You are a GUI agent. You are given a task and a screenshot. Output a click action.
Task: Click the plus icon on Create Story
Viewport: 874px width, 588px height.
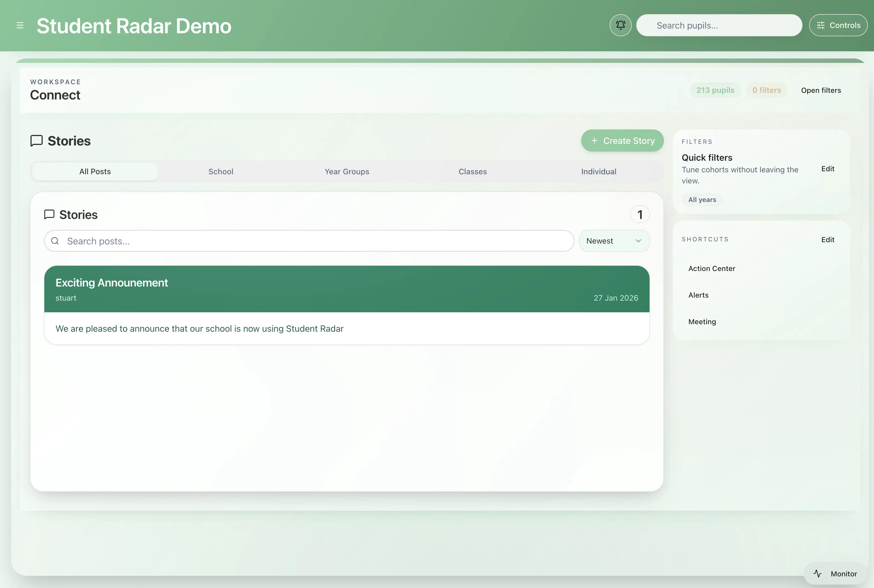[x=594, y=140]
